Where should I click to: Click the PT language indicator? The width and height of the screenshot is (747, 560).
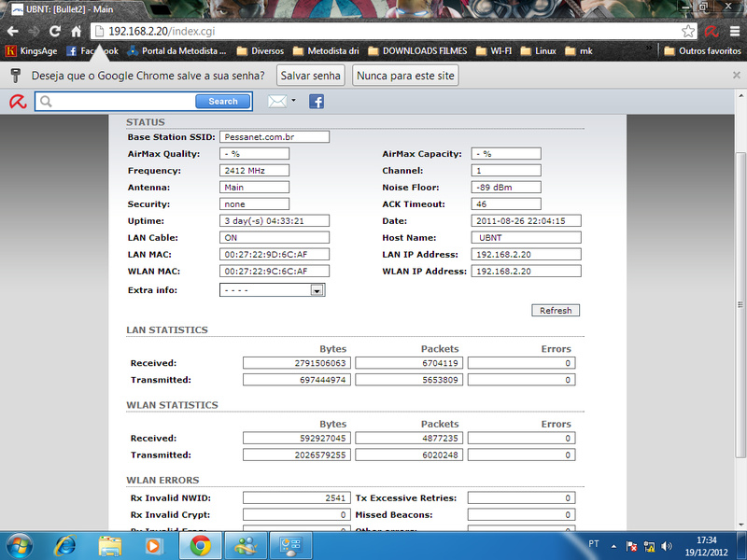click(594, 544)
